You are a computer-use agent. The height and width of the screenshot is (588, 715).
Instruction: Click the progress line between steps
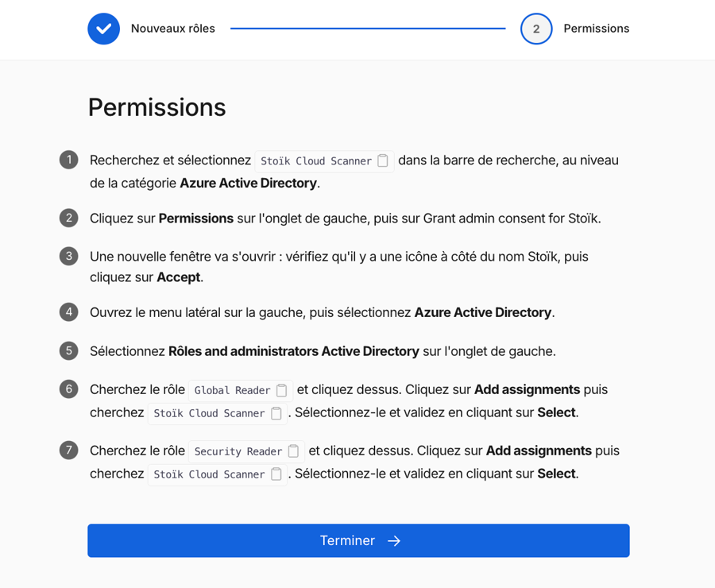coord(367,29)
